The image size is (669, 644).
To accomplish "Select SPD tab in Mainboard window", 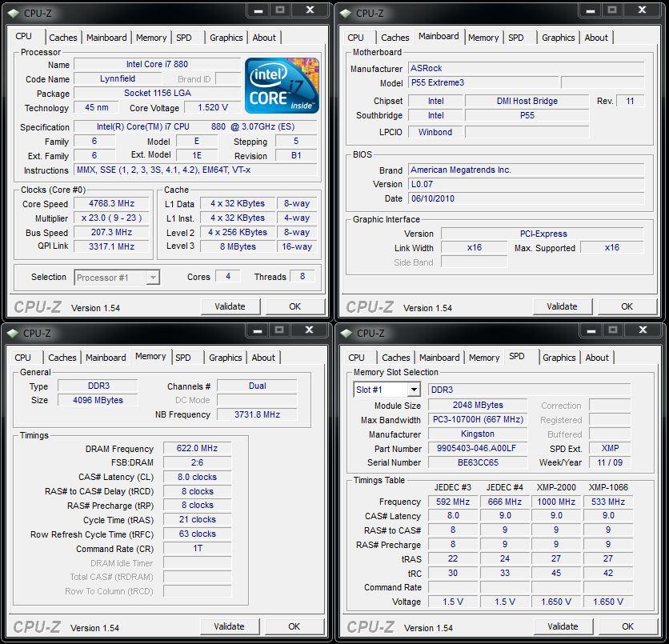I will pyautogui.click(x=516, y=38).
